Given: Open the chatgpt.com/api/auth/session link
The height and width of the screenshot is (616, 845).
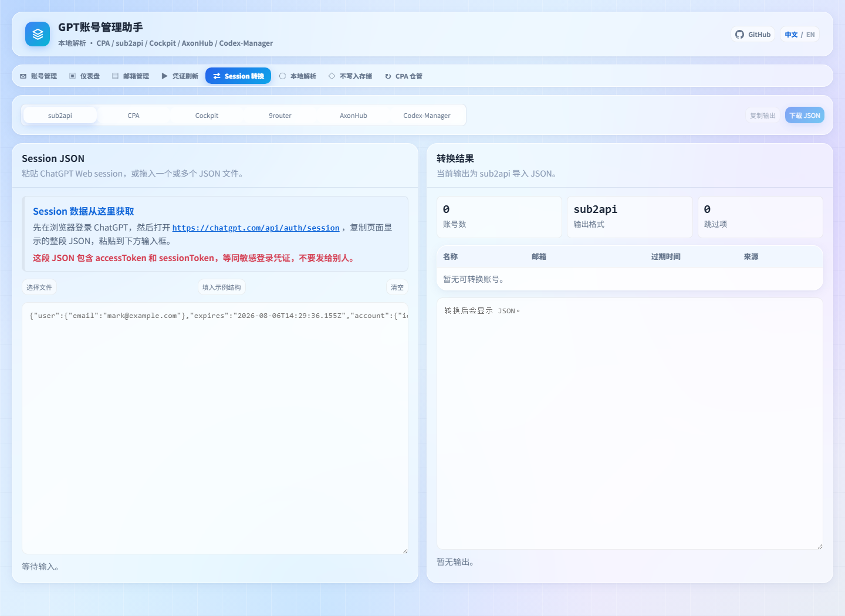Looking at the screenshot, I should point(256,228).
